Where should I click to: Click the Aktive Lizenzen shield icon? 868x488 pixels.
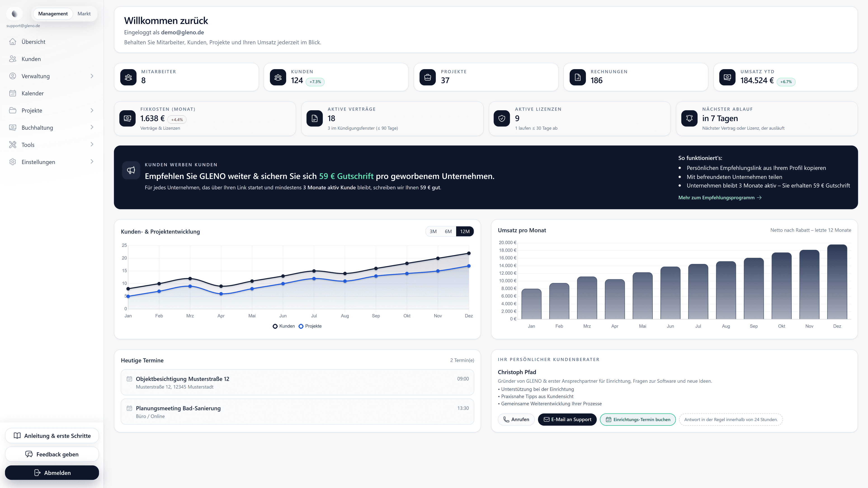[502, 119]
